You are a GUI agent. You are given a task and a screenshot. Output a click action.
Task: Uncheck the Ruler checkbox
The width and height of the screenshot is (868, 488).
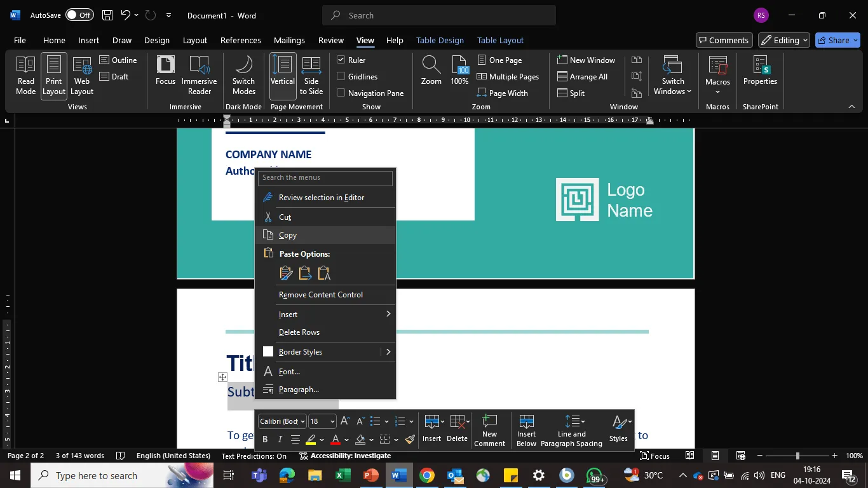click(x=341, y=60)
